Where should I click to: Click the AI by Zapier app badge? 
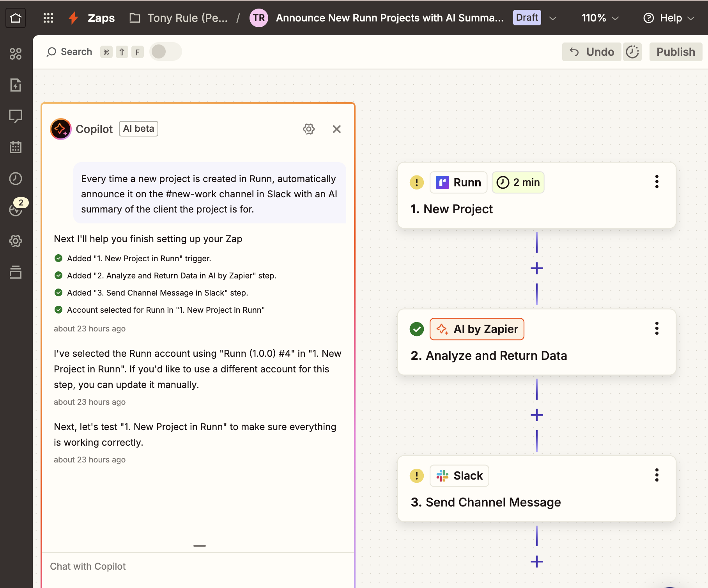(x=477, y=329)
